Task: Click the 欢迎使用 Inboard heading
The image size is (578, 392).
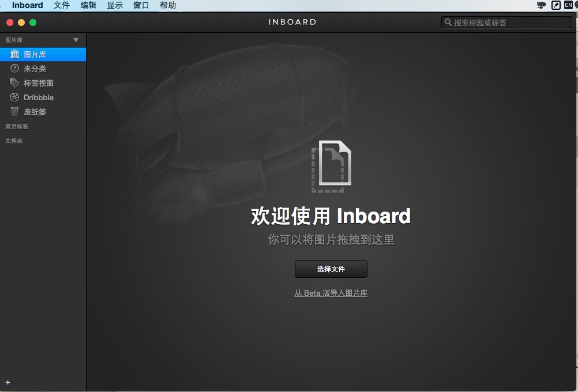Action: coord(331,216)
